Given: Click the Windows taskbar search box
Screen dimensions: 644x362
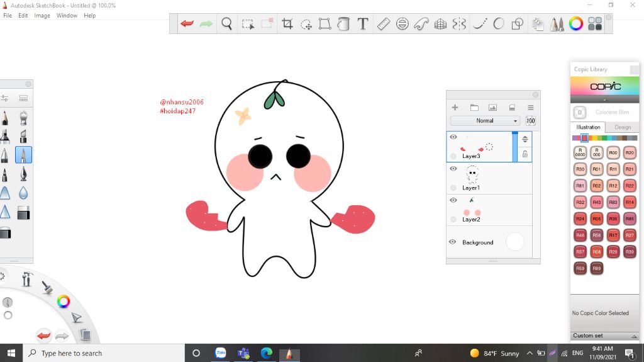Looking at the screenshot, I should (x=104, y=353).
